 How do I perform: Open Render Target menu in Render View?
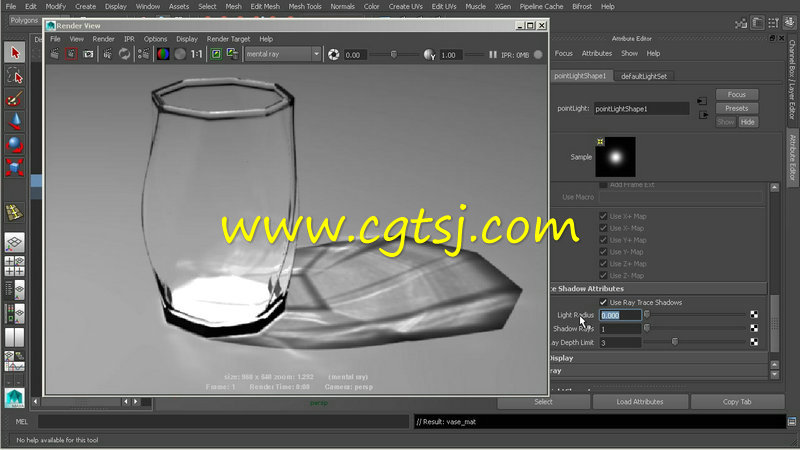(x=228, y=39)
